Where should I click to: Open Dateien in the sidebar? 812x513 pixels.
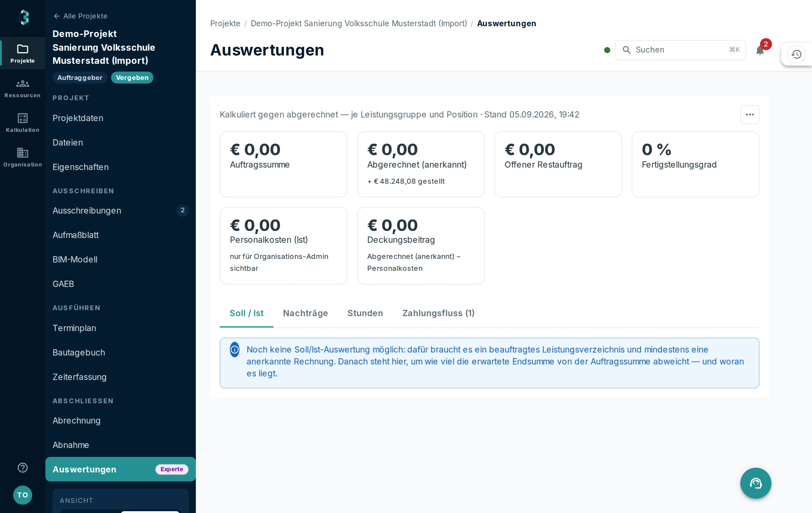120,143
